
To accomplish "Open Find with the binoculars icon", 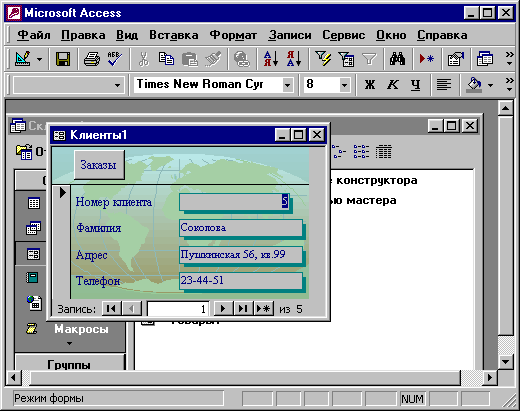I will (x=397, y=59).
